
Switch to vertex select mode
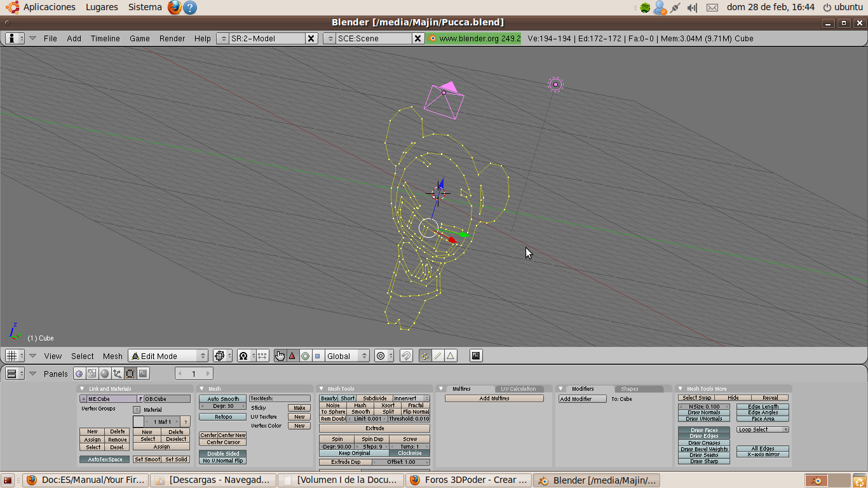425,356
